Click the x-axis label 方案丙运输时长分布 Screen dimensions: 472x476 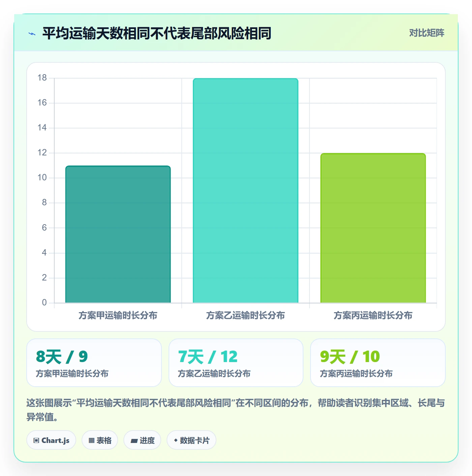(x=373, y=316)
